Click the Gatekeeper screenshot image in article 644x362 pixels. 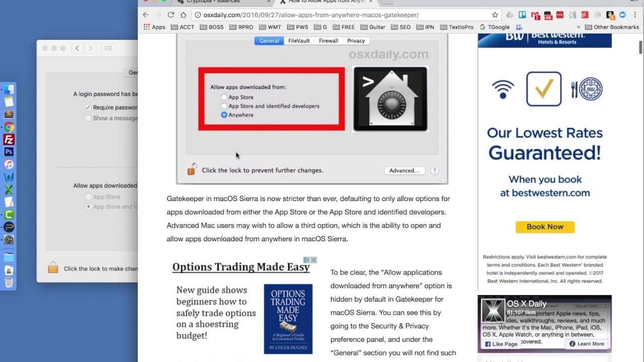[312, 109]
